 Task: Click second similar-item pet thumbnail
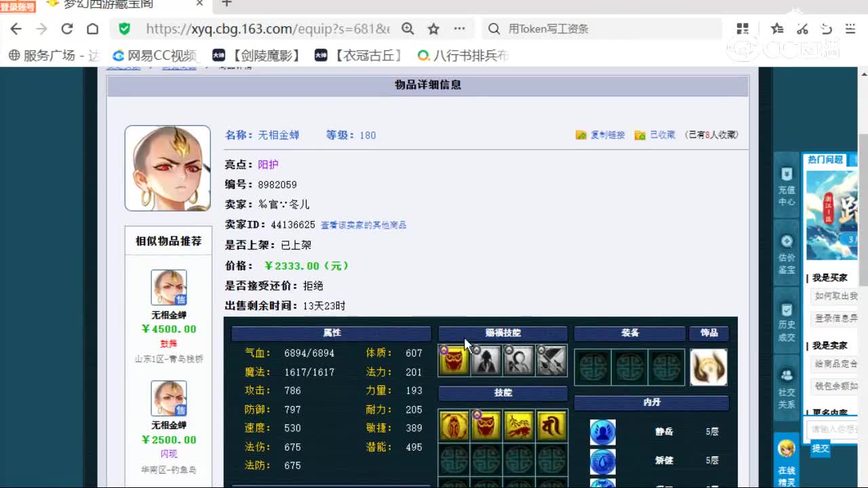[x=169, y=399]
